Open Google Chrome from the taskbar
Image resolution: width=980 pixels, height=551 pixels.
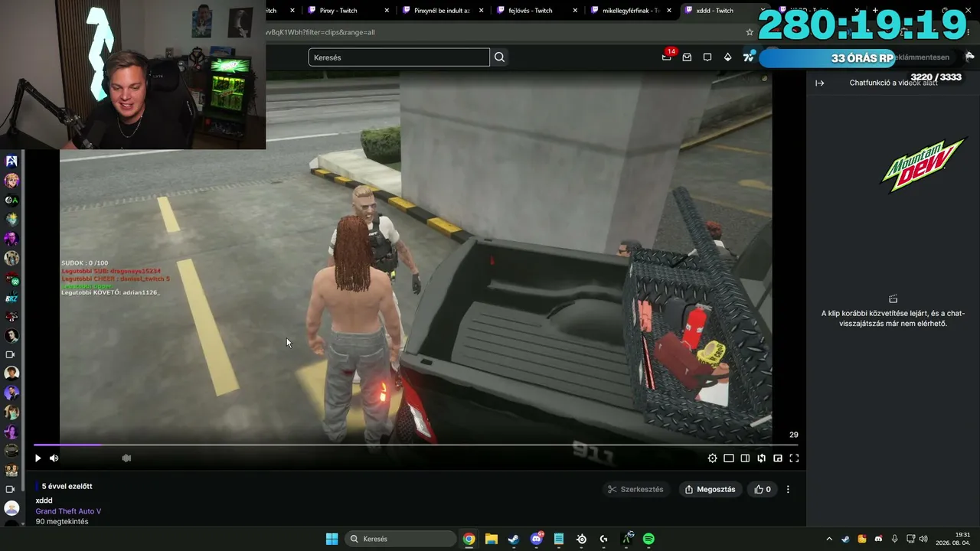click(469, 539)
